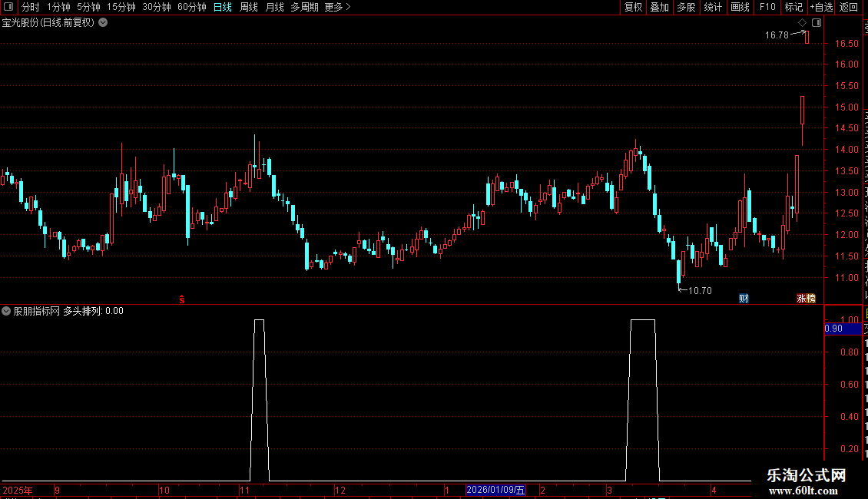Open F10 company information
The width and height of the screenshot is (868, 499).
767,7
